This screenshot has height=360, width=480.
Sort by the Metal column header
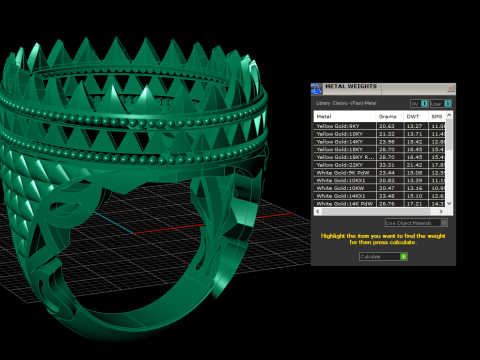click(x=345, y=116)
